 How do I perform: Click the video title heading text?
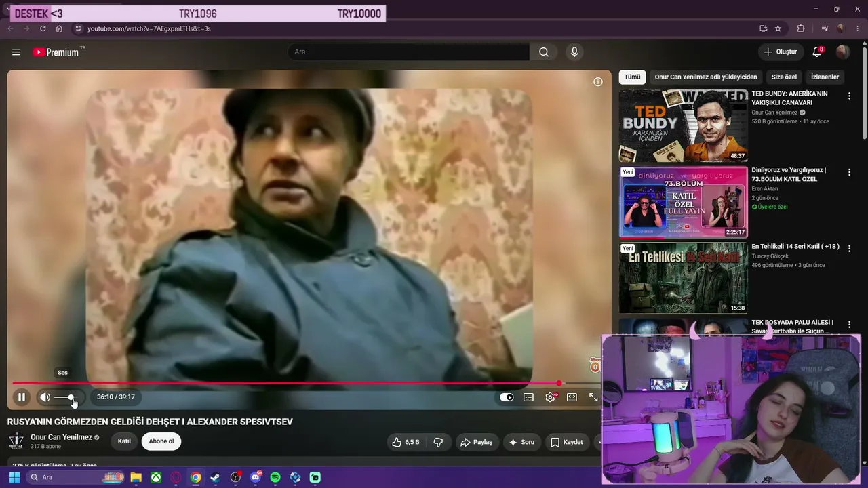pyautogui.click(x=150, y=422)
